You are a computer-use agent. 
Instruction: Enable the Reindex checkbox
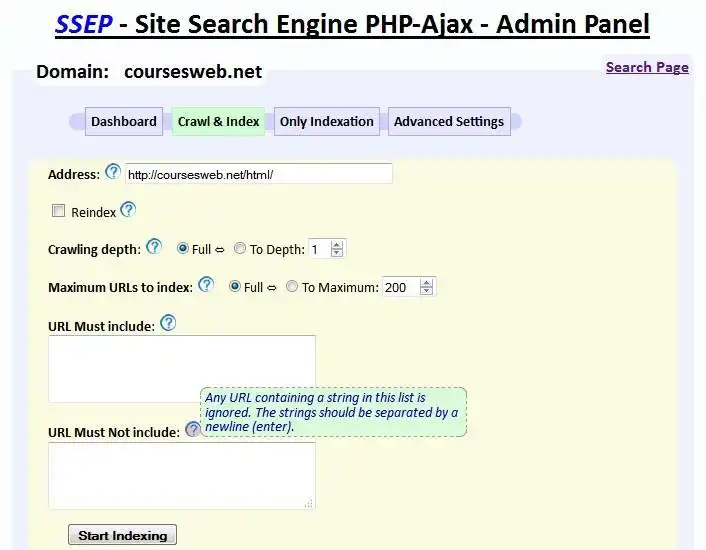click(59, 211)
